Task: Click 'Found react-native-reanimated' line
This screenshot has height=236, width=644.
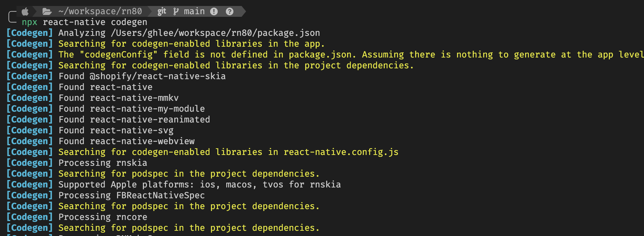Action: [x=134, y=120]
